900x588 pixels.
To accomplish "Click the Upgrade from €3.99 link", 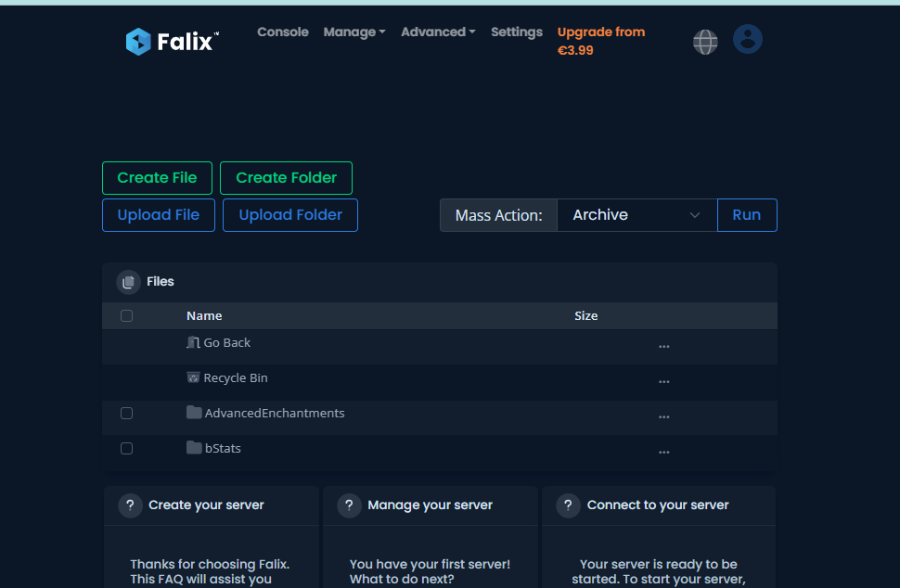I will point(601,42).
